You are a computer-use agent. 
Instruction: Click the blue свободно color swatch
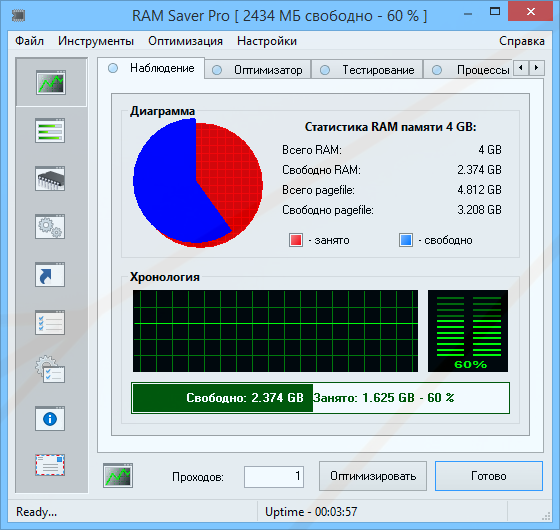point(406,240)
